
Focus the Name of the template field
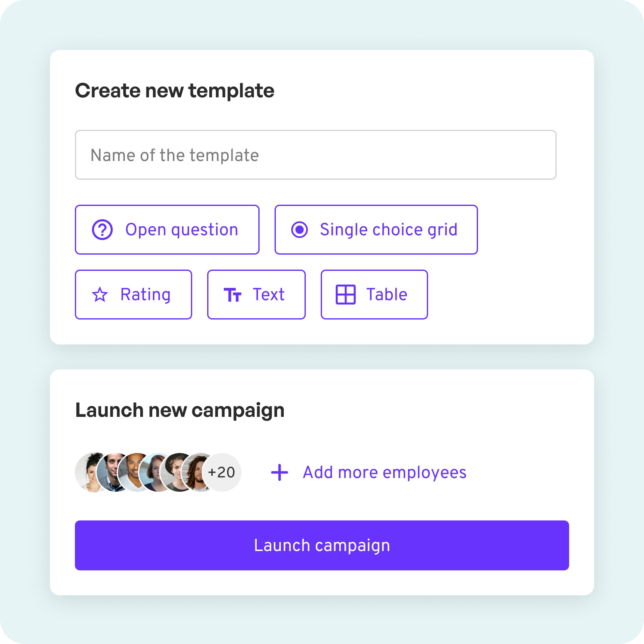click(316, 155)
